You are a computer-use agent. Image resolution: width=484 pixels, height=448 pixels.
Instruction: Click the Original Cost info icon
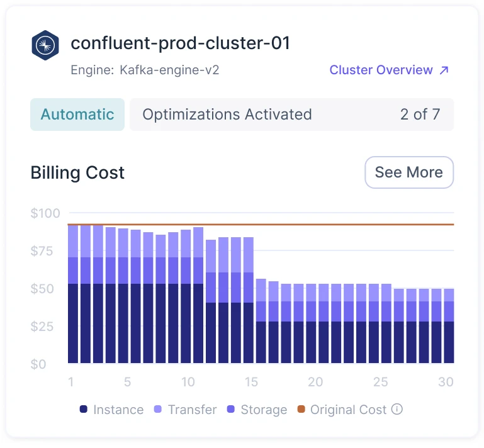click(397, 409)
